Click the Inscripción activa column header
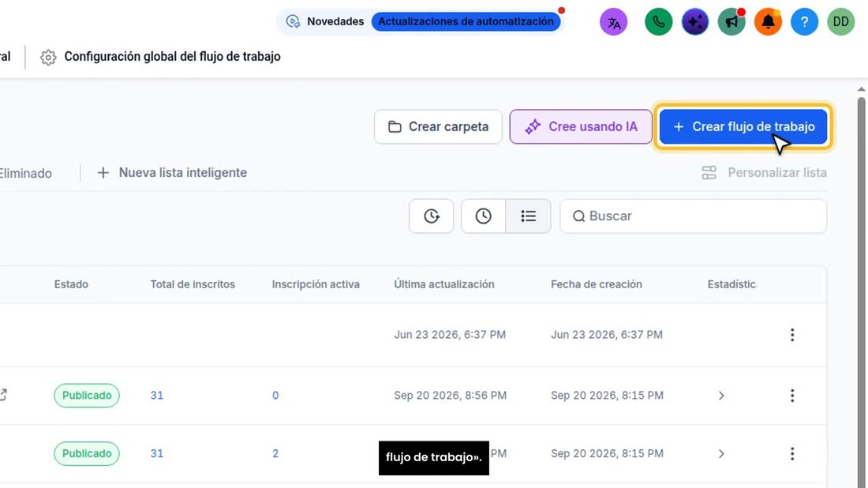 point(316,284)
